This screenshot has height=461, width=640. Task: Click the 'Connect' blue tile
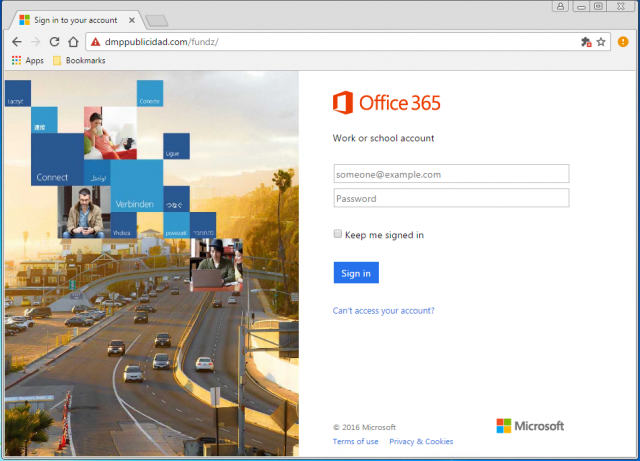pyautogui.click(x=57, y=160)
